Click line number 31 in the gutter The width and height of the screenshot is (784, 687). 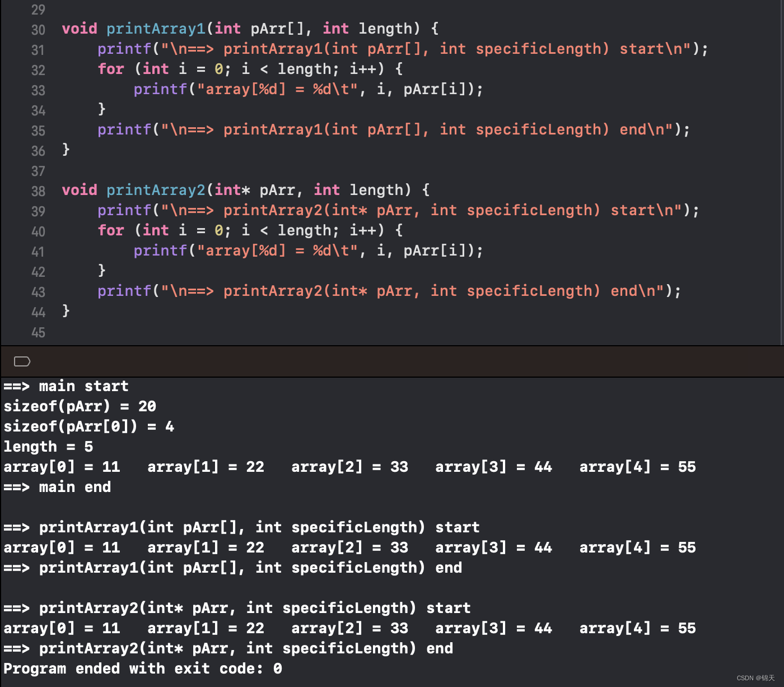(38, 50)
